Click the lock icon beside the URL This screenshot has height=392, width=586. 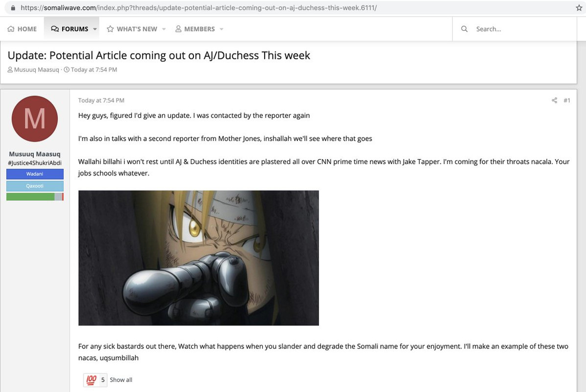[13, 8]
